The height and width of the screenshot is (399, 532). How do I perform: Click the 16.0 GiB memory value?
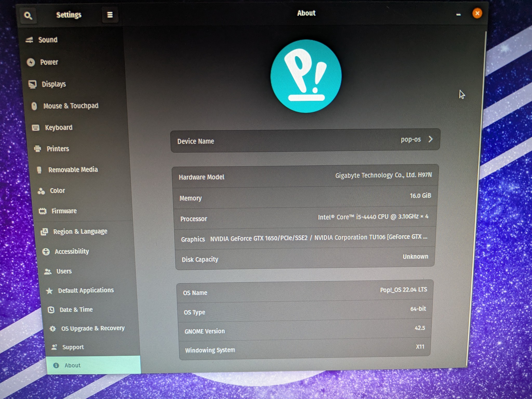(420, 196)
